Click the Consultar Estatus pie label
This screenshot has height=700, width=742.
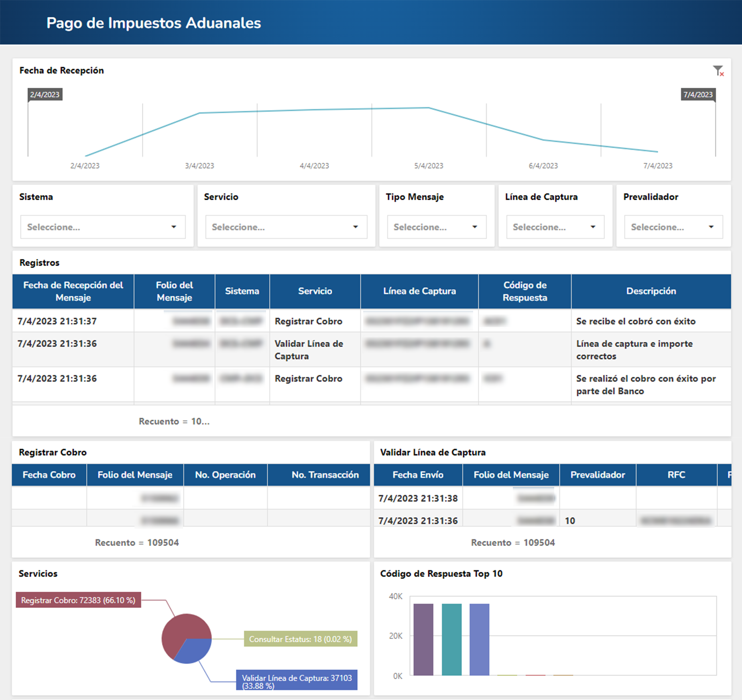300,639
